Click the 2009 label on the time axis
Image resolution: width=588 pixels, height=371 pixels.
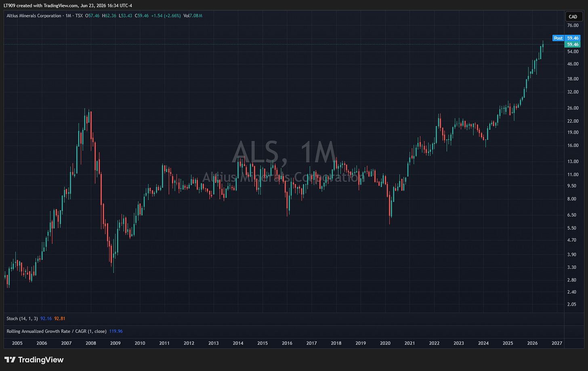(x=115, y=343)
